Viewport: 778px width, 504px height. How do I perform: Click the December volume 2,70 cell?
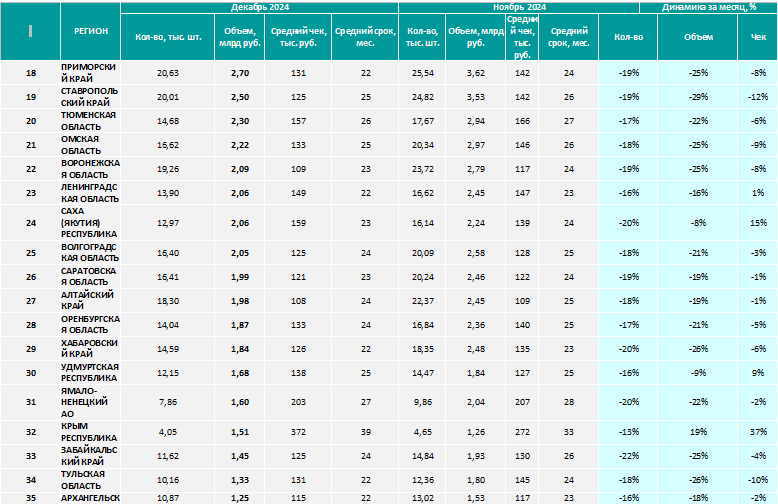(x=240, y=73)
